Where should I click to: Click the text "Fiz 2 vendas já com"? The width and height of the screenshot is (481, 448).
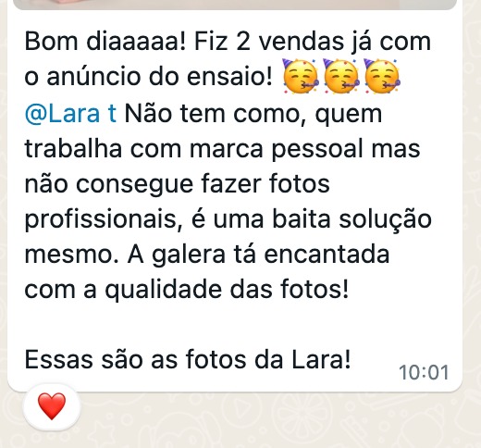(313, 42)
